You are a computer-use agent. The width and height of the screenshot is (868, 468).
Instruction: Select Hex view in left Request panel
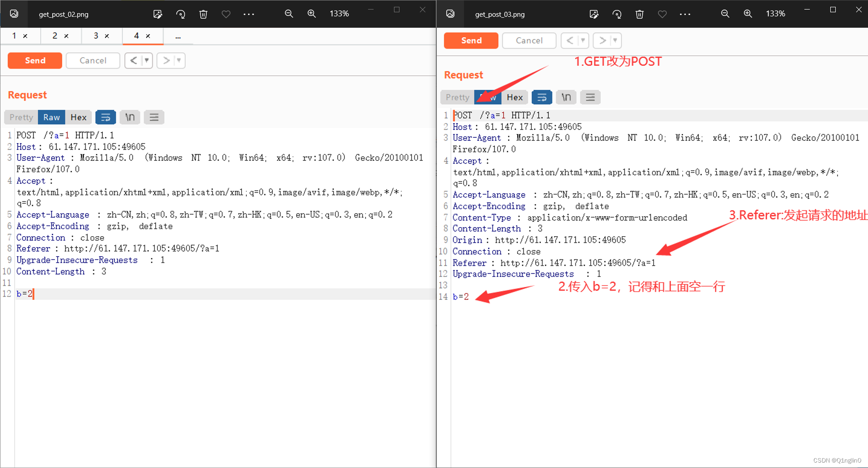(x=78, y=117)
